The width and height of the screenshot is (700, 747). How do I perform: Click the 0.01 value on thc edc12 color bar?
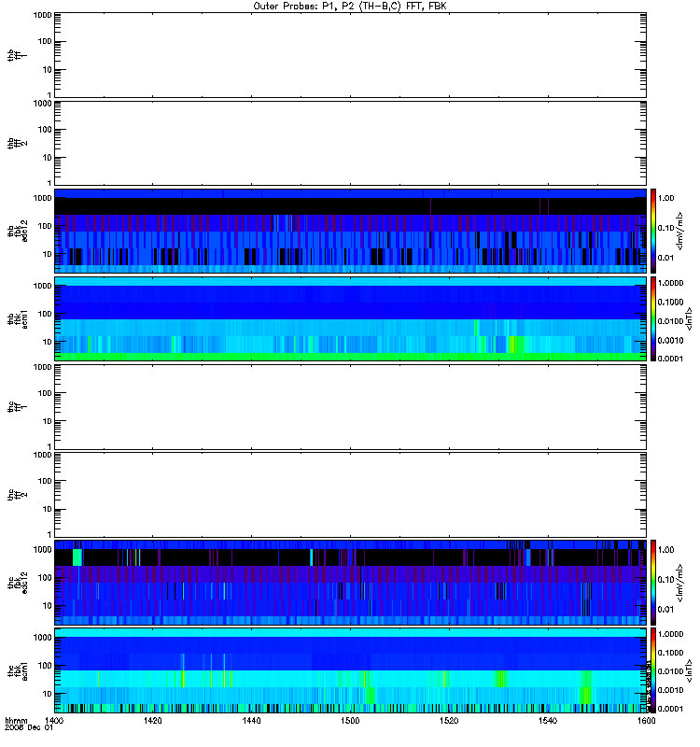[665, 609]
